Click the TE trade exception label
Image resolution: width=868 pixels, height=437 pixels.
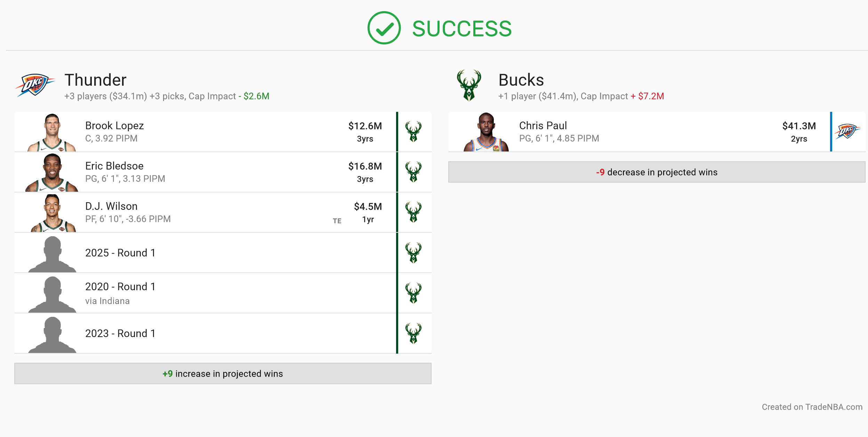point(337,221)
